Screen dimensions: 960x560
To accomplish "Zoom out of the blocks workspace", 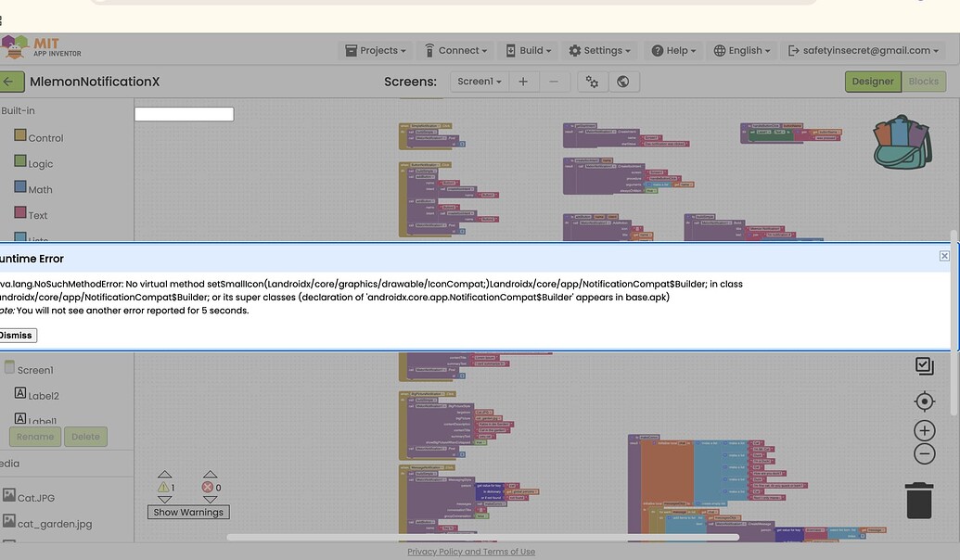I will click(924, 453).
